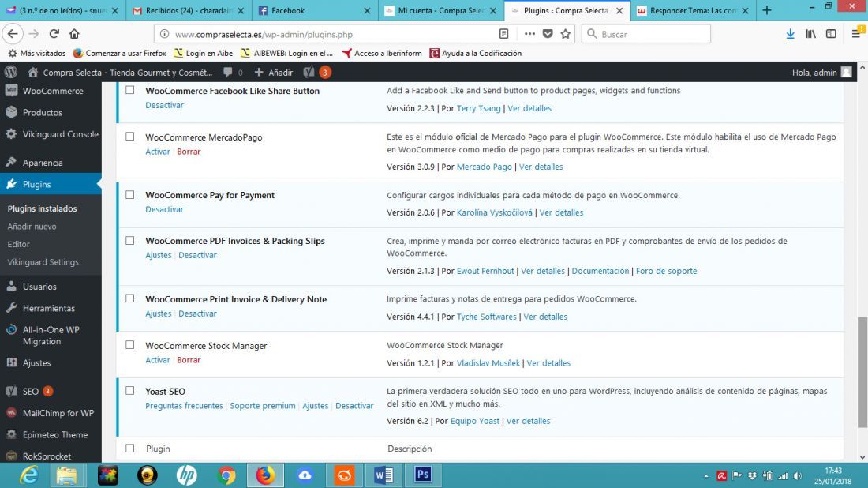This screenshot has height=488, width=868.
Task: Switch to the Facebook tab
Action: click(314, 10)
